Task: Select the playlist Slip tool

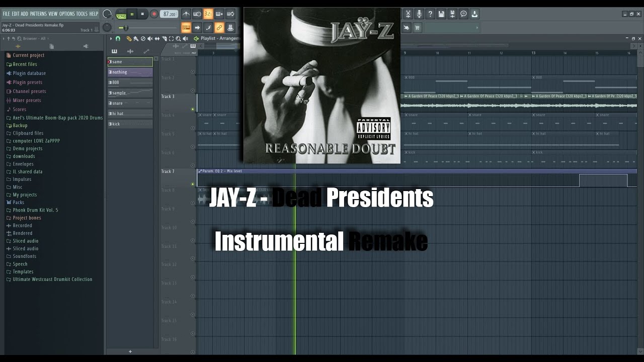Action: pyautogui.click(x=157, y=39)
